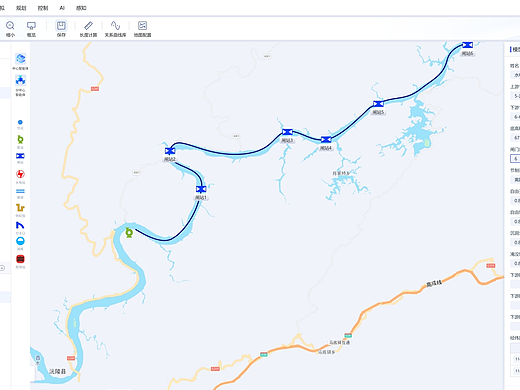The width and height of the screenshot is (520, 390).
Task: Open the 感知 menu
Action: click(x=81, y=8)
